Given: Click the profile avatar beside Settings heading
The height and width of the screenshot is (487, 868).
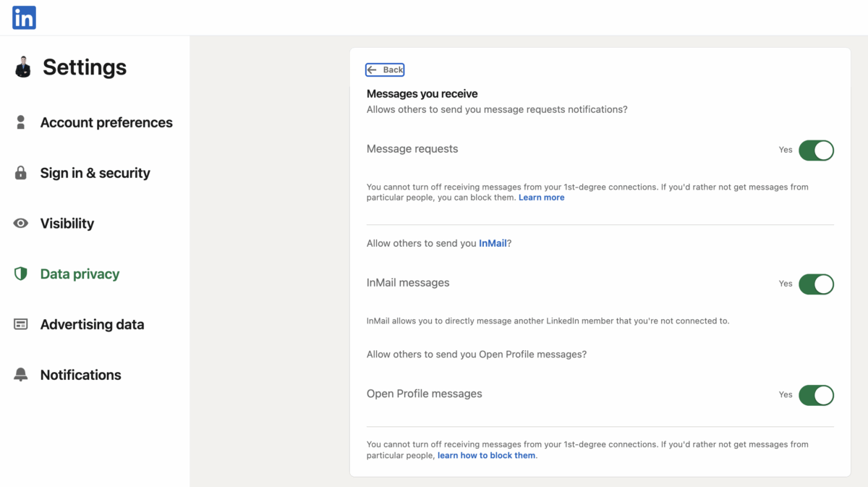Looking at the screenshot, I should [x=23, y=67].
